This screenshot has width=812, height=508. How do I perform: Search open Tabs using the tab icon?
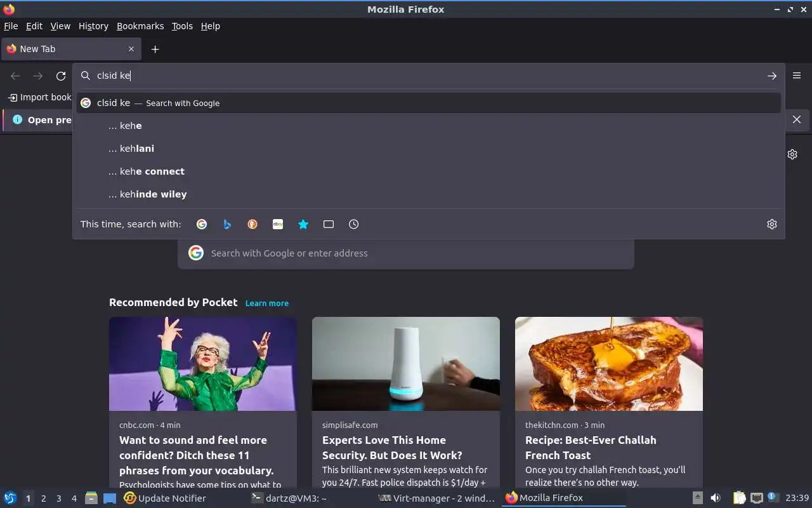[x=329, y=224]
